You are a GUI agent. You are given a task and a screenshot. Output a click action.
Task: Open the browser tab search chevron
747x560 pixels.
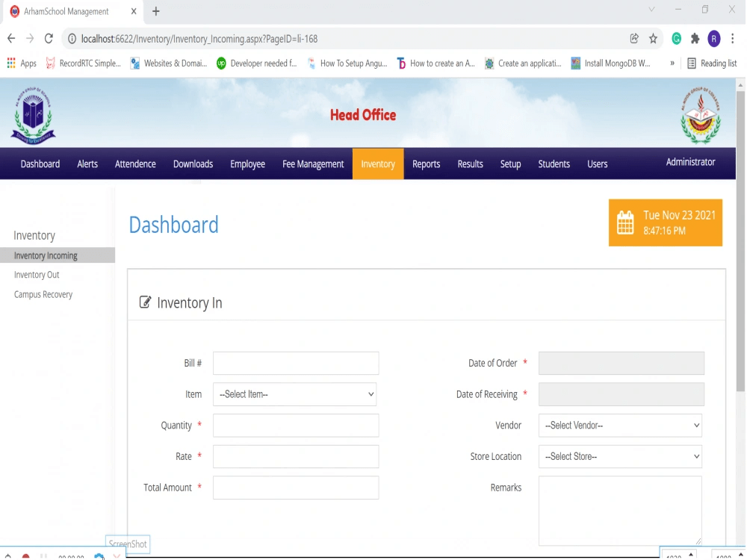pos(651,10)
